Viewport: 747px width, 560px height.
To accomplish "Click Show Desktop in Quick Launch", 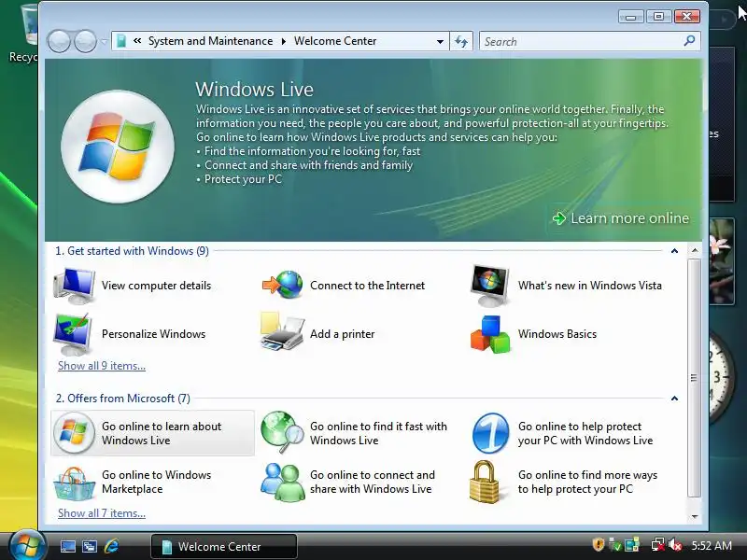I will 67,546.
